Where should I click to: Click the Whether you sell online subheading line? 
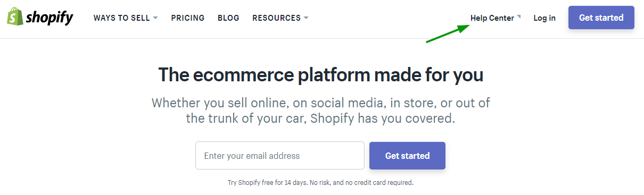tap(321, 103)
